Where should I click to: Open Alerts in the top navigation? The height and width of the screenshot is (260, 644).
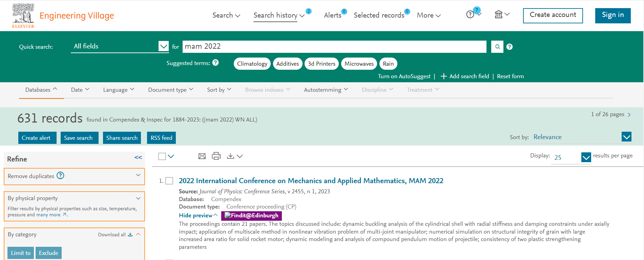333,15
